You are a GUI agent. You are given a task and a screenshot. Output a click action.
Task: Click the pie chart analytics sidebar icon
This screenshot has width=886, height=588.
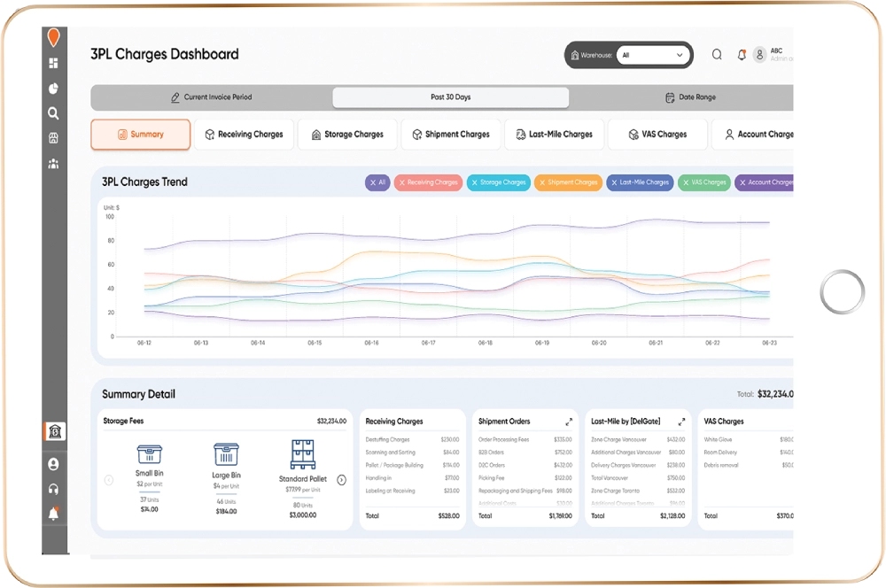coord(54,89)
